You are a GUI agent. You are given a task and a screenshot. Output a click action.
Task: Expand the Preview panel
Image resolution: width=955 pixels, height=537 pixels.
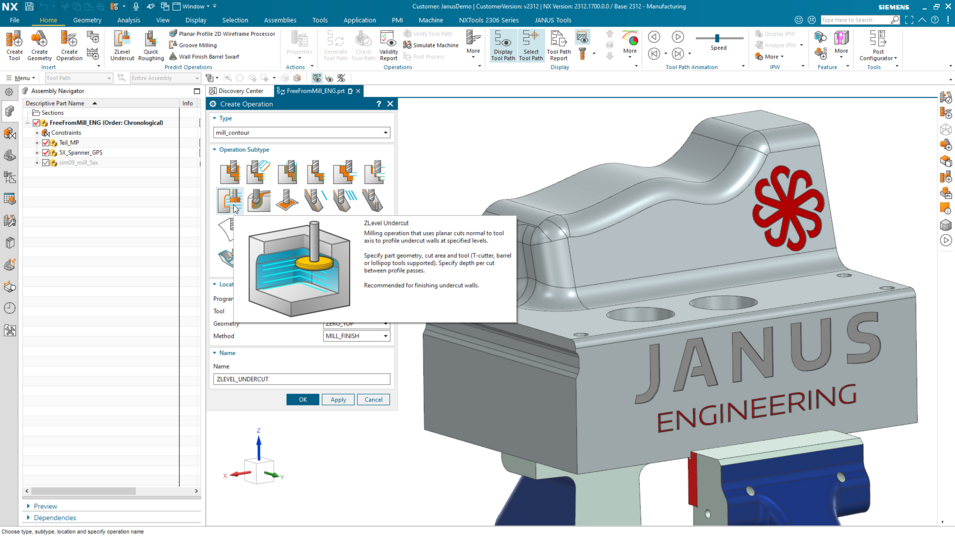[41, 506]
